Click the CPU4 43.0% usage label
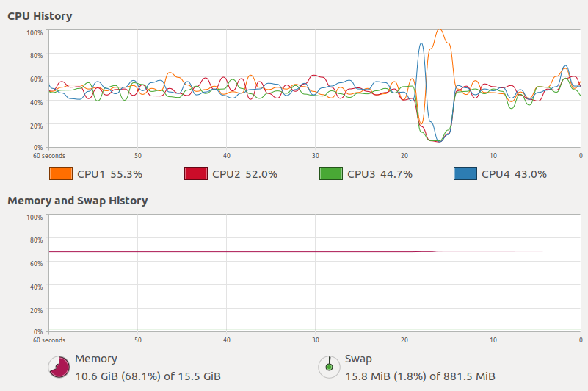 [515, 175]
